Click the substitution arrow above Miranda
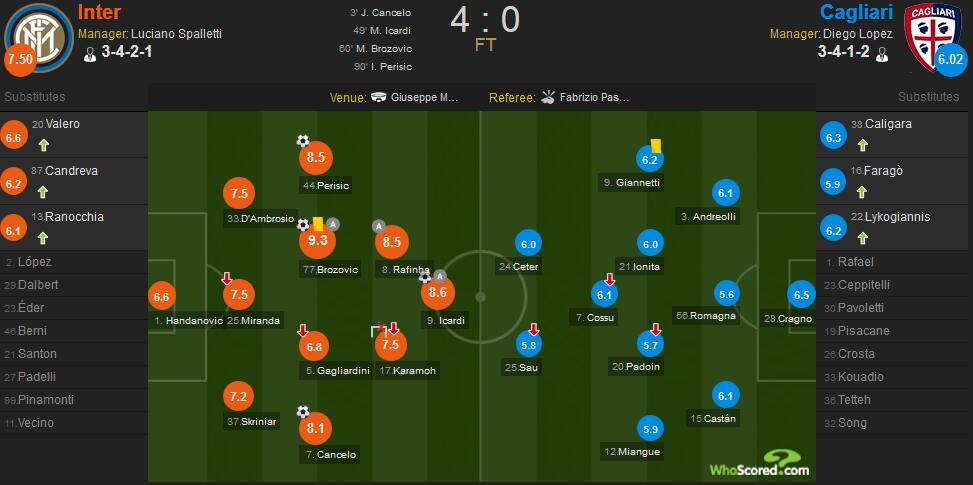This screenshot has height=485, width=973. coord(227,278)
